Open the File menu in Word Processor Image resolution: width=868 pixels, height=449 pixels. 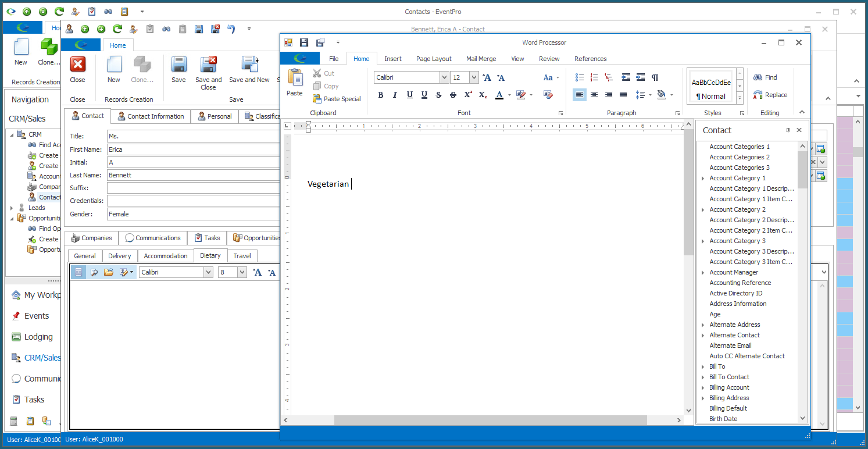coord(334,59)
